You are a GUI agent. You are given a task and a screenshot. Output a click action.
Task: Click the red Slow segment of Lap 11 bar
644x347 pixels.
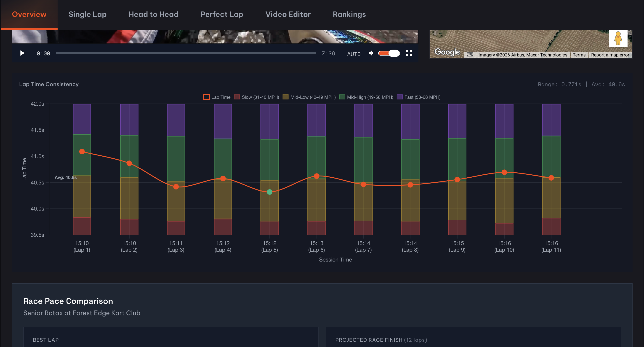pyautogui.click(x=551, y=227)
